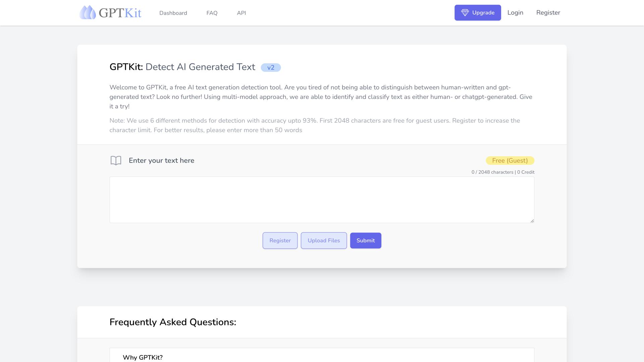
Task: Click Upload Files to add a document
Action: coord(323,240)
